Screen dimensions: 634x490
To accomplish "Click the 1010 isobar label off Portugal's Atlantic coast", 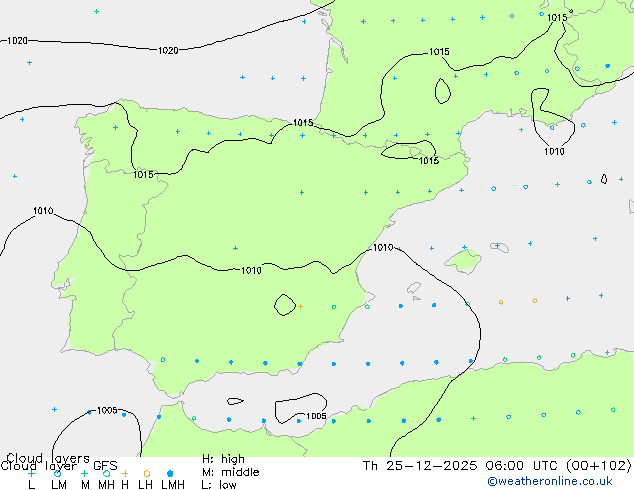I will tap(43, 211).
